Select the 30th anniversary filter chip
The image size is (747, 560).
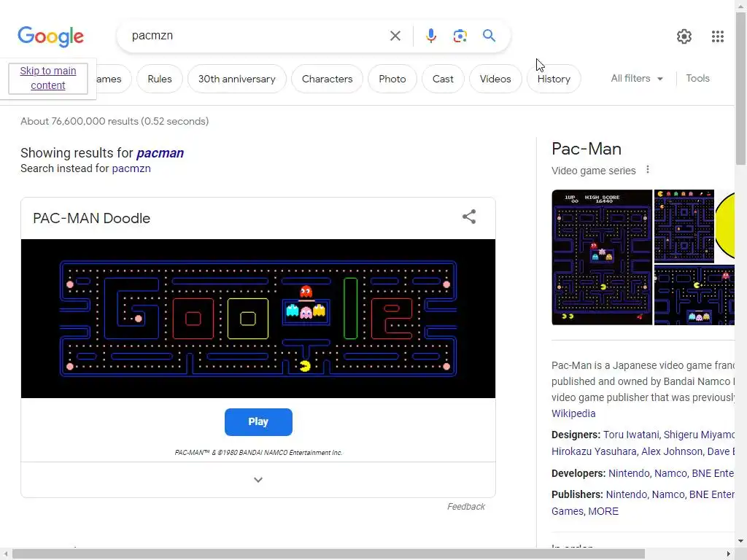coord(237,79)
